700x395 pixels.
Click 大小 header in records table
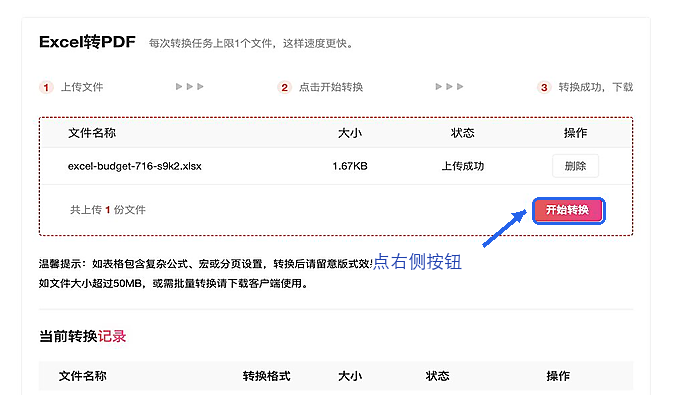click(x=350, y=376)
